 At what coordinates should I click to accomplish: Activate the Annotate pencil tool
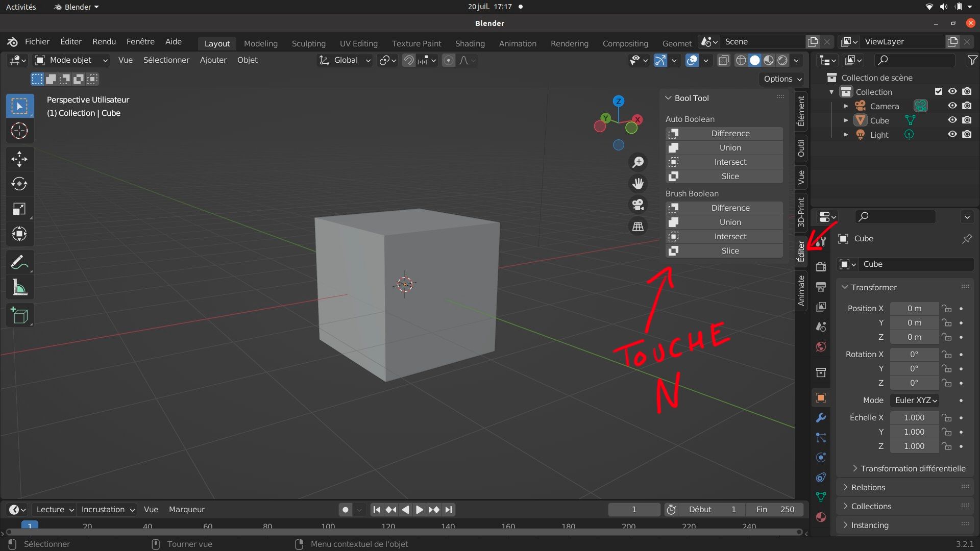coord(19,263)
